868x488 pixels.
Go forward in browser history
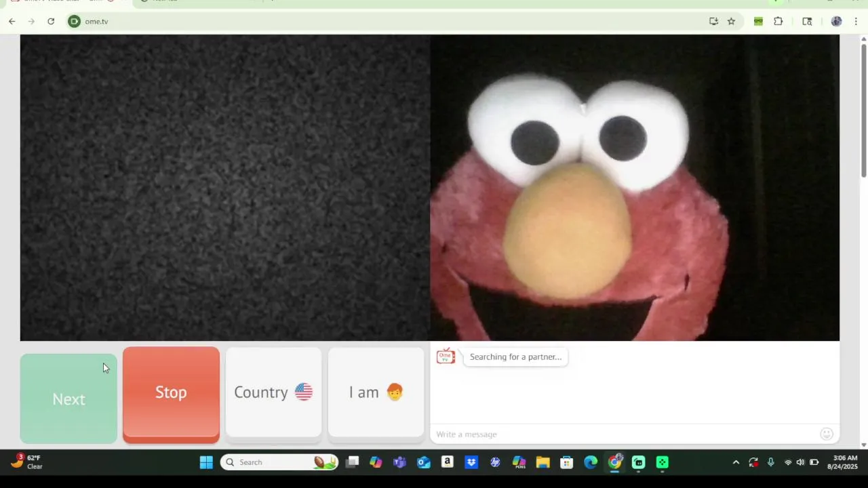(31, 22)
